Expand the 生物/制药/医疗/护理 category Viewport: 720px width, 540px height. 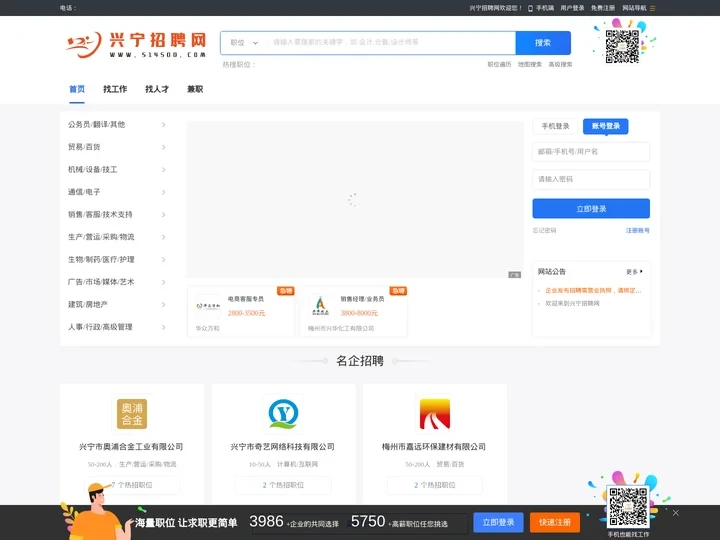click(117, 259)
